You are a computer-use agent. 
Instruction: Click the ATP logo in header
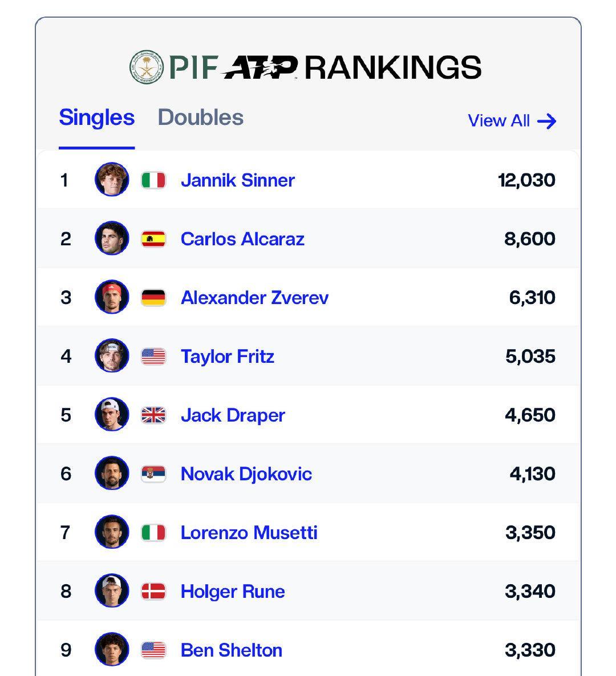pyautogui.click(x=260, y=67)
